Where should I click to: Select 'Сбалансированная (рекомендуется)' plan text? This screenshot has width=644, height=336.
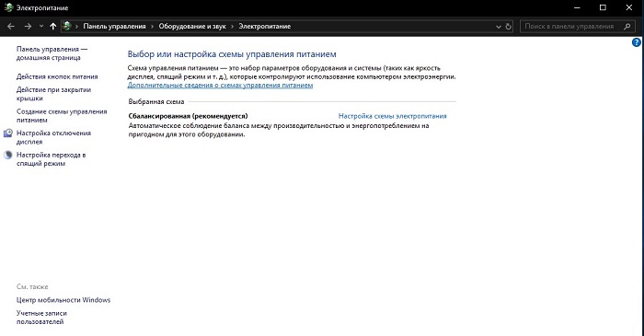pyautogui.click(x=188, y=116)
